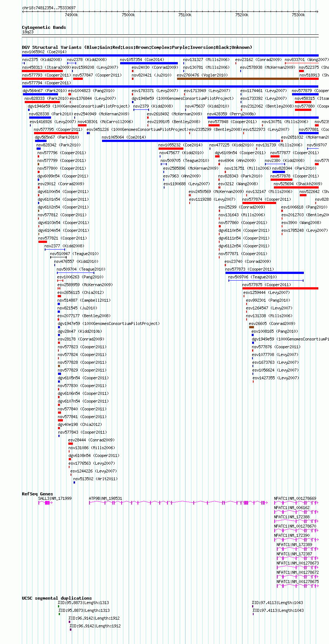This screenshot has height=644, width=329.
Task: Select variant label nsv513502 (Arlt2011)
Action: (x=95, y=479)
